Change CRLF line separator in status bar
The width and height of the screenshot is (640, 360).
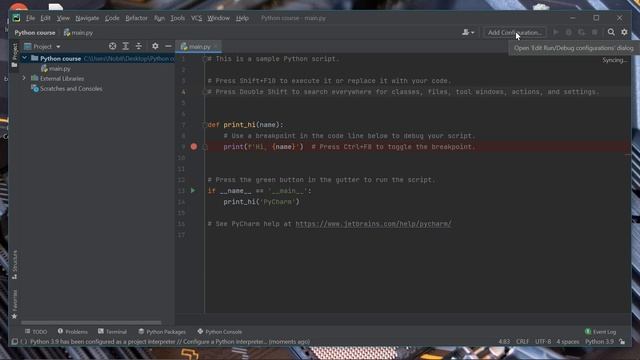pyautogui.click(x=522, y=342)
